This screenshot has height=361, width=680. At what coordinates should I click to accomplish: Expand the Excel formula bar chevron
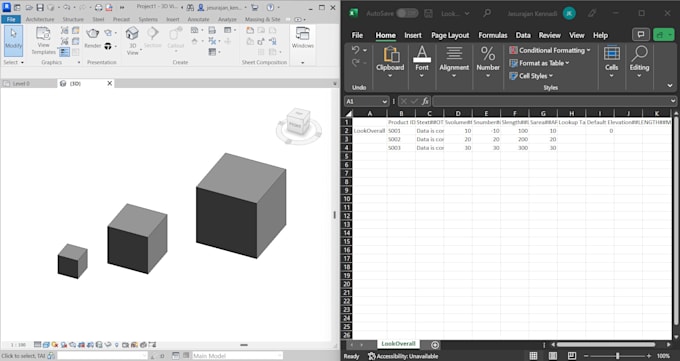pos(673,101)
